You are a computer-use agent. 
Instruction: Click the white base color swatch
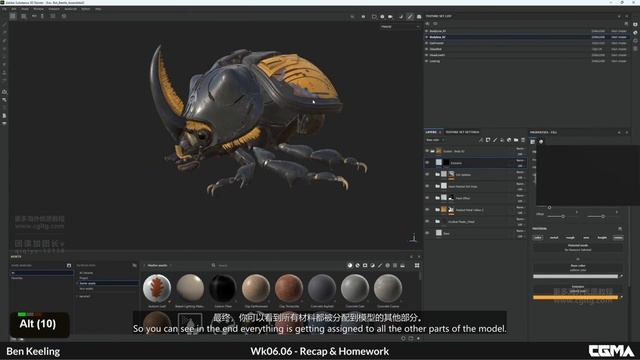coord(575,276)
